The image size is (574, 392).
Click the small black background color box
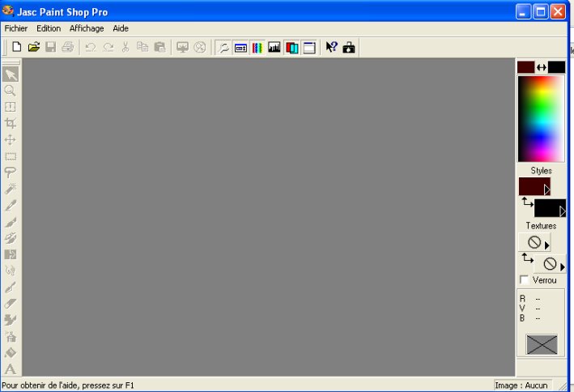[x=556, y=67]
